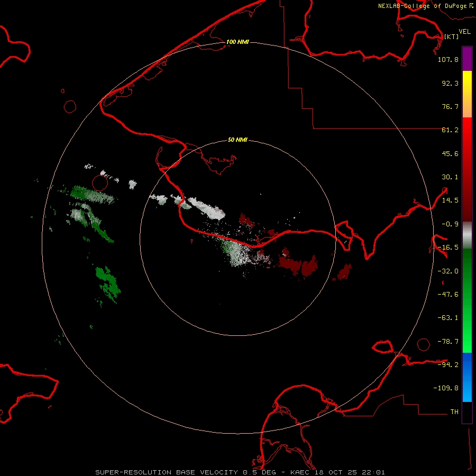The image size is (476, 476).
Task: Click the 61.2 legend value
Action: pyautogui.click(x=450, y=130)
